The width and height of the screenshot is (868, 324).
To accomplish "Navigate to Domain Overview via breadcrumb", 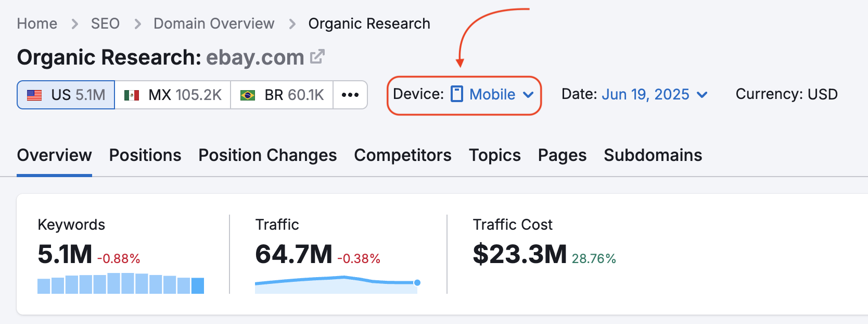I will pos(213,23).
